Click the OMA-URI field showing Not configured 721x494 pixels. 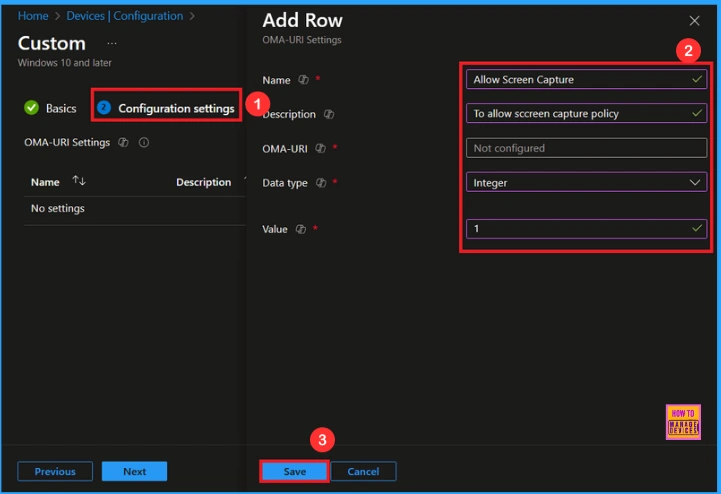[x=586, y=148]
